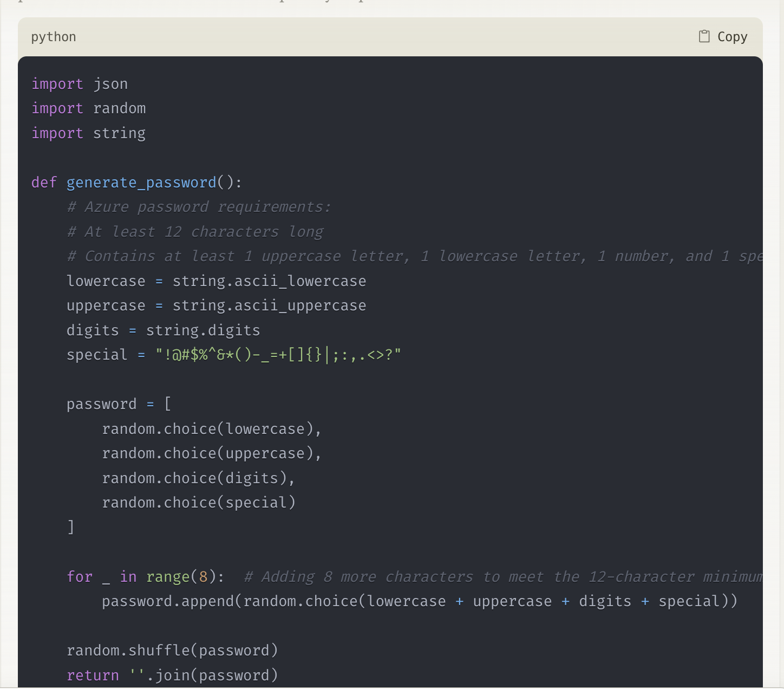Screen dimensions: 784x689
Task: Click random.choice(uppercase) list entry
Action: [211, 453]
